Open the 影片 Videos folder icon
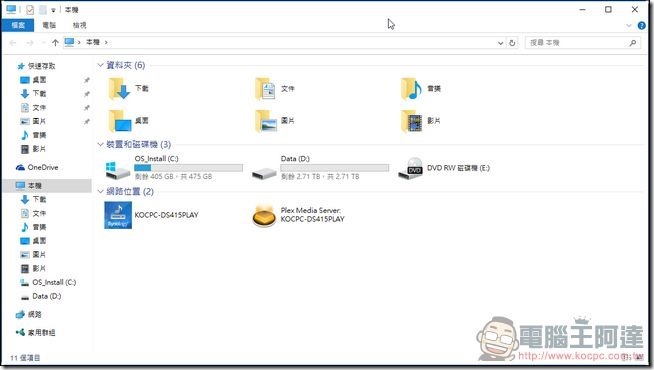The width and height of the screenshot is (654, 370). [x=412, y=121]
